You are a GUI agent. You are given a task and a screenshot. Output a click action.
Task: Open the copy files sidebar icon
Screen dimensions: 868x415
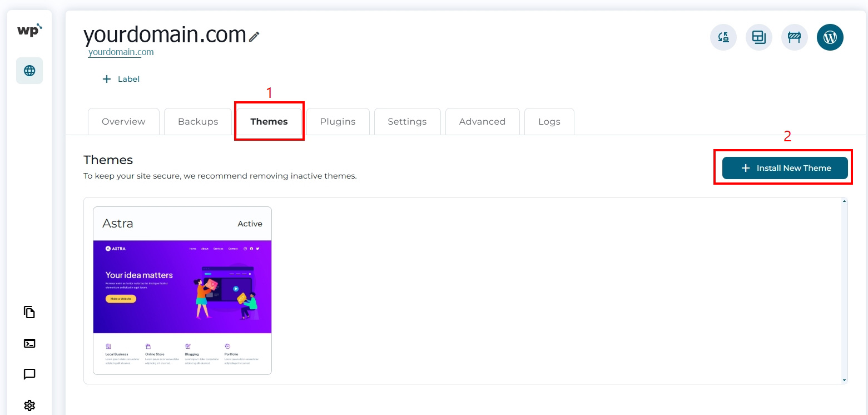tap(29, 312)
